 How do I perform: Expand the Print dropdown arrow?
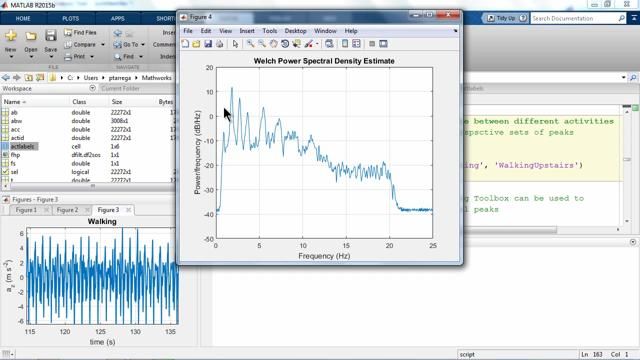pos(92,57)
